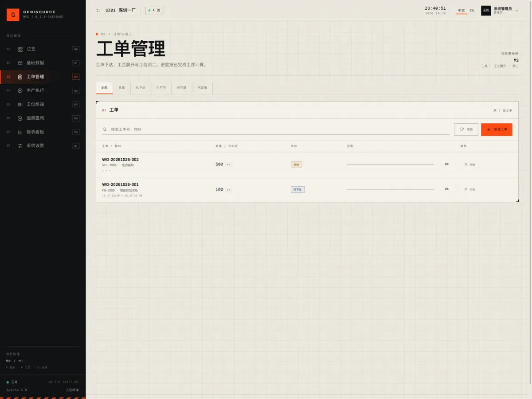Image resolution: width=532 pixels, height=399 pixels.
Task: Open the 生产中 tab
Action: [x=161, y=88]
